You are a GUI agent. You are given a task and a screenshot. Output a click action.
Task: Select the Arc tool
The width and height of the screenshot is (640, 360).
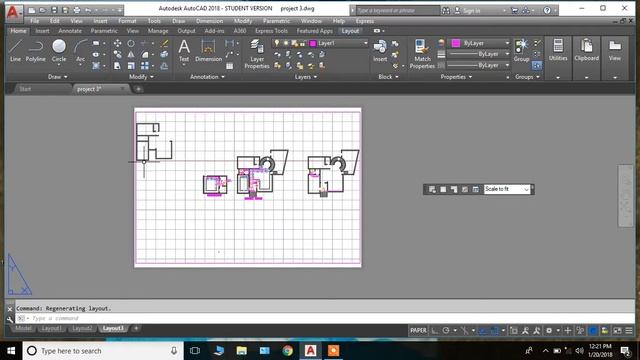[80, 51]
